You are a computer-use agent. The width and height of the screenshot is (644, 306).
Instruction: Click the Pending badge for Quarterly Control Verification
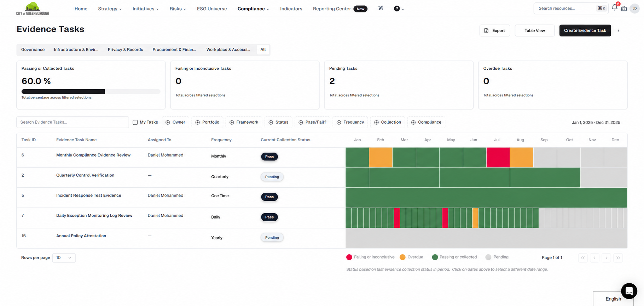point(272,177)
